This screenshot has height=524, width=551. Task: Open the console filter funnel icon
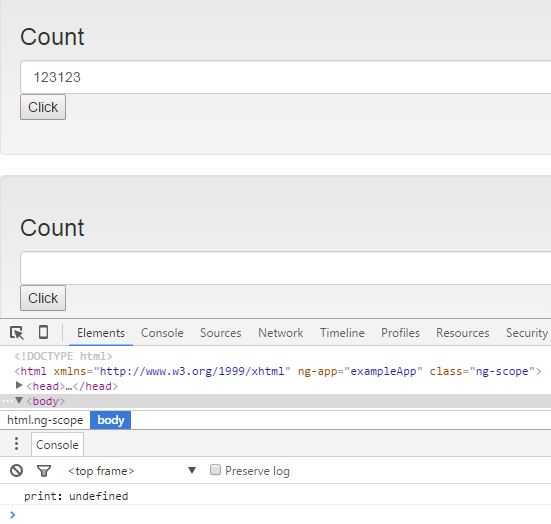click(44, 471)
